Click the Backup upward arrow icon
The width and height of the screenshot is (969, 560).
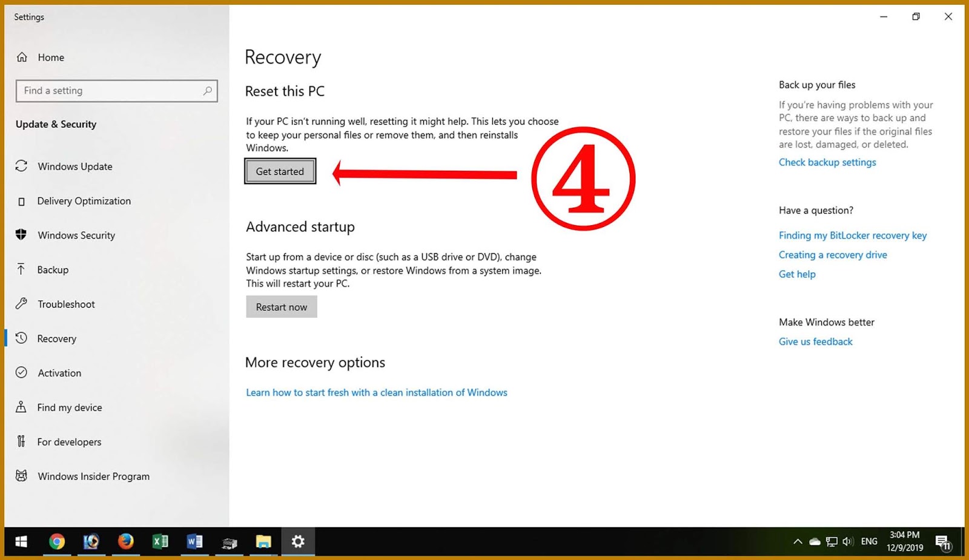coord(21,269)
